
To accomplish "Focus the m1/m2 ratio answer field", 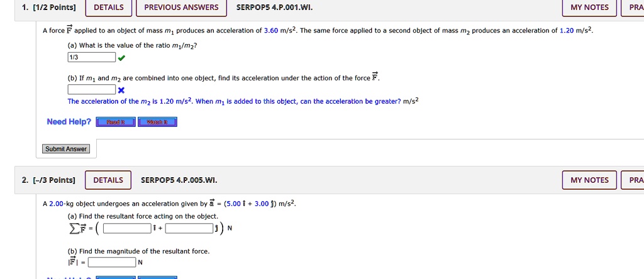I will click(x=92, y=58).
